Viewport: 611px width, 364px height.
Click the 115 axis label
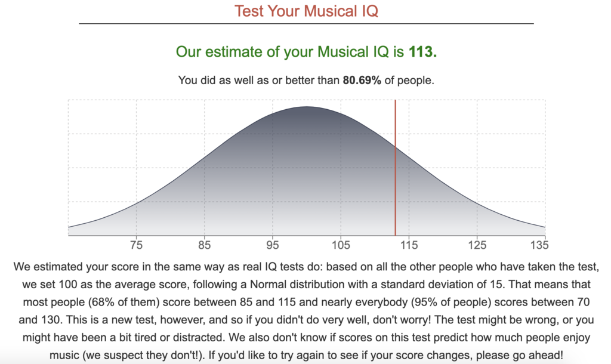(409, 245)
